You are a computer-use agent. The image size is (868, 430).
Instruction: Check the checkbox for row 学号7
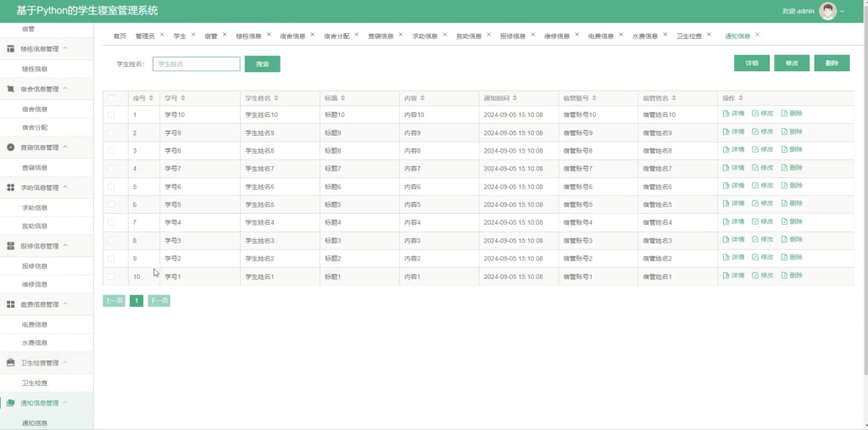(x=111, y=169)
